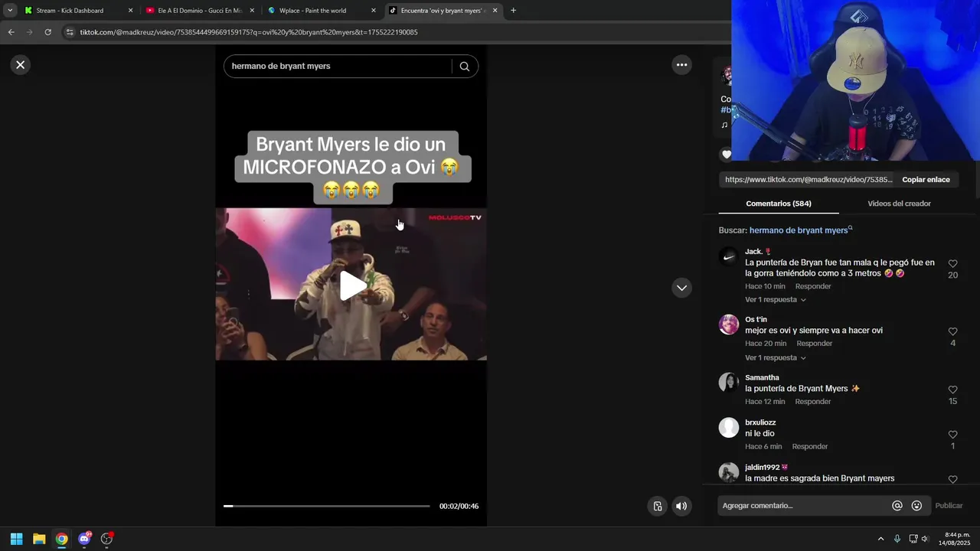Click the Publicar button

pos(949,506)
